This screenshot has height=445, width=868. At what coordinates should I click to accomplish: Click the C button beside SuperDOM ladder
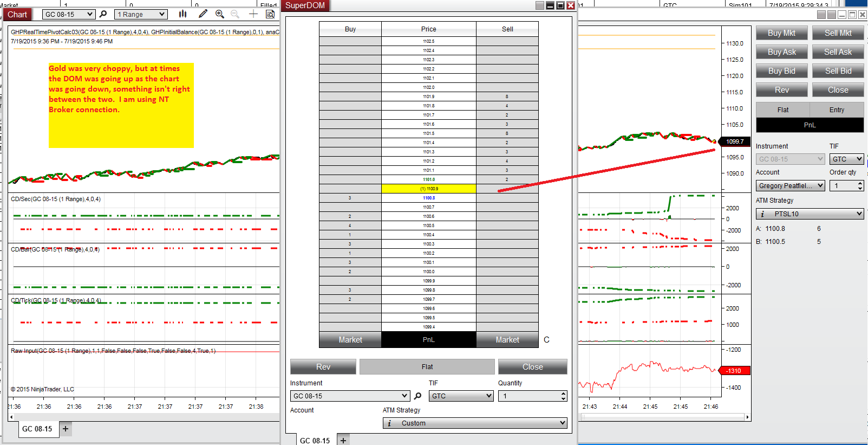(547, 340)
